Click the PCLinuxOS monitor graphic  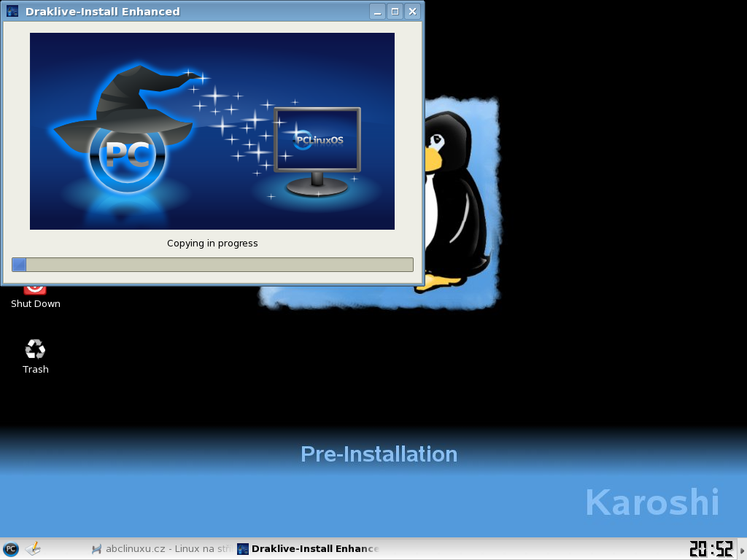pos(317,149)
